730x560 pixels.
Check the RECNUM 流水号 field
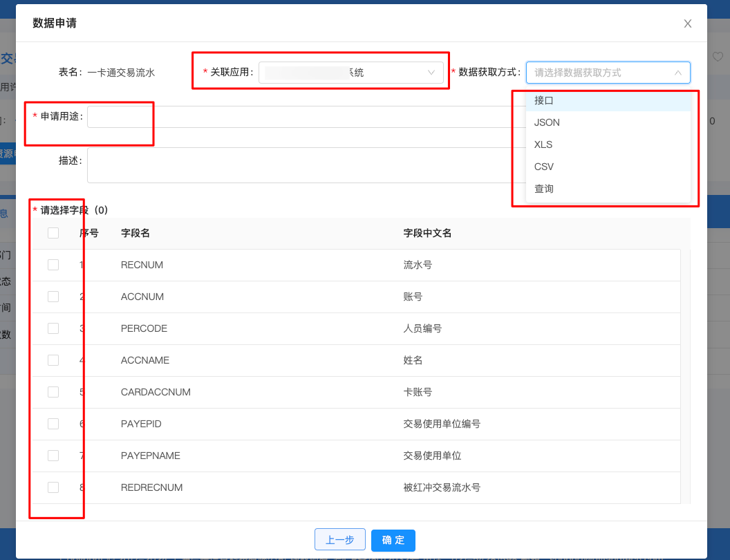pos(53,264)
